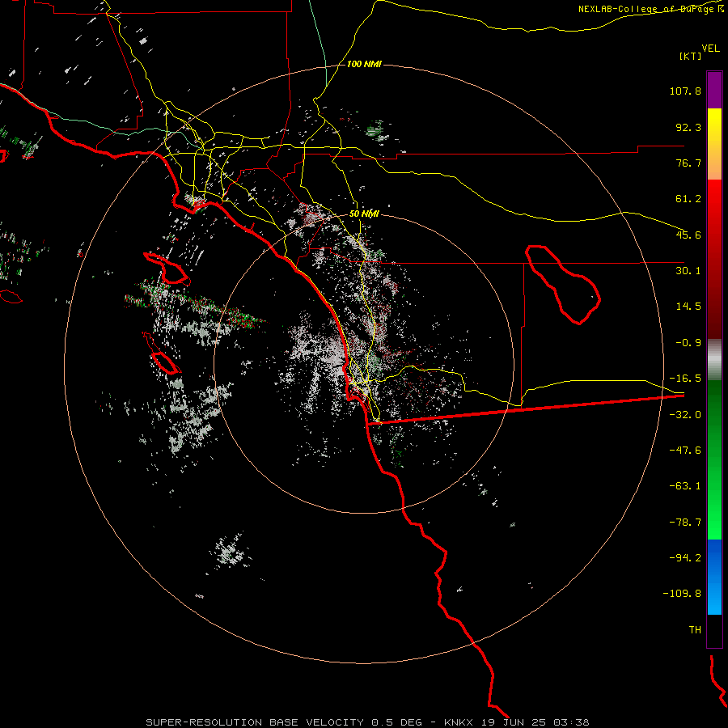Click the -63.1 velocity scale value
728x728 pixels.
coord(685,486)
